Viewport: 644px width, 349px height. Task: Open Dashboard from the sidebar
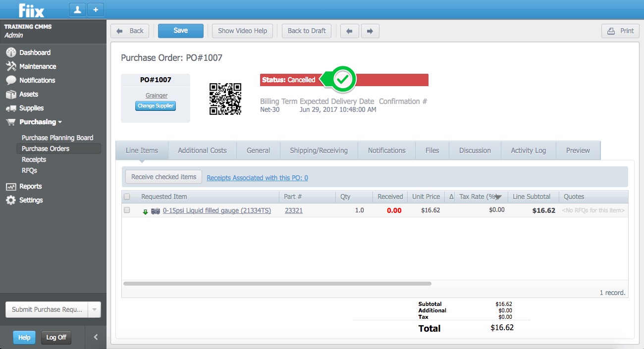click(x=35, y=52)
